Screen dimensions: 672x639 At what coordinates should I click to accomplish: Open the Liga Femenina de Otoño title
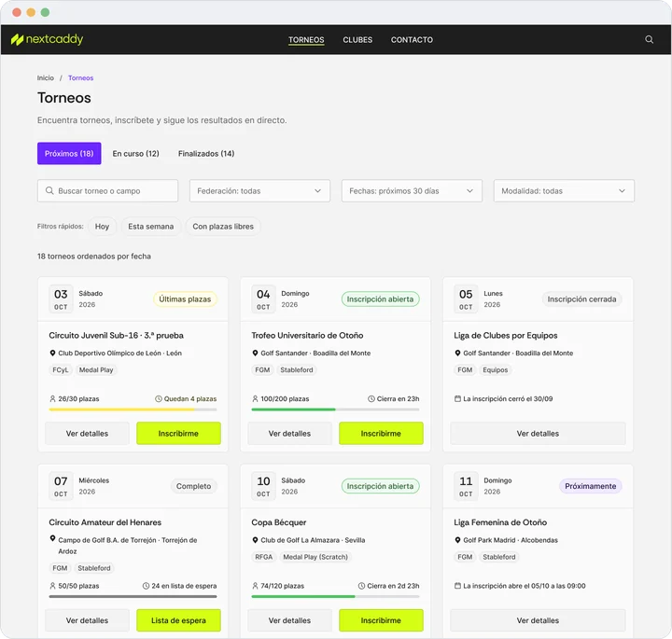coord(500,522)
